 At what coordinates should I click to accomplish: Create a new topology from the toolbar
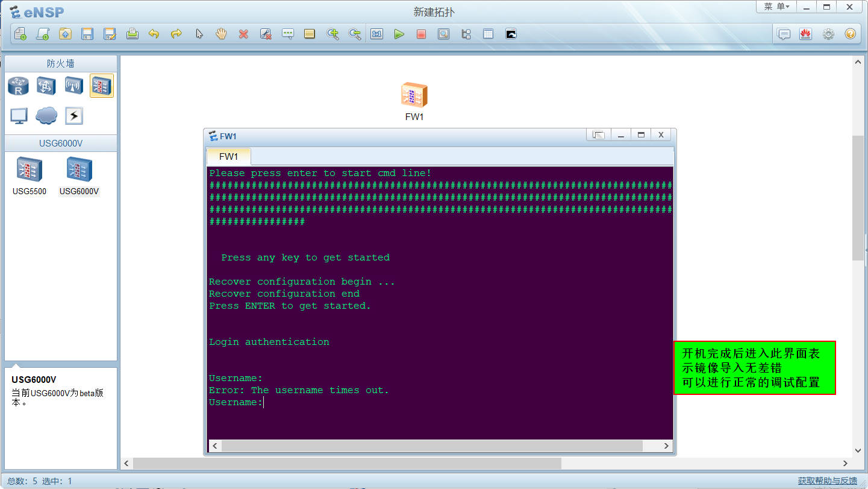click(x=20, y=34)
